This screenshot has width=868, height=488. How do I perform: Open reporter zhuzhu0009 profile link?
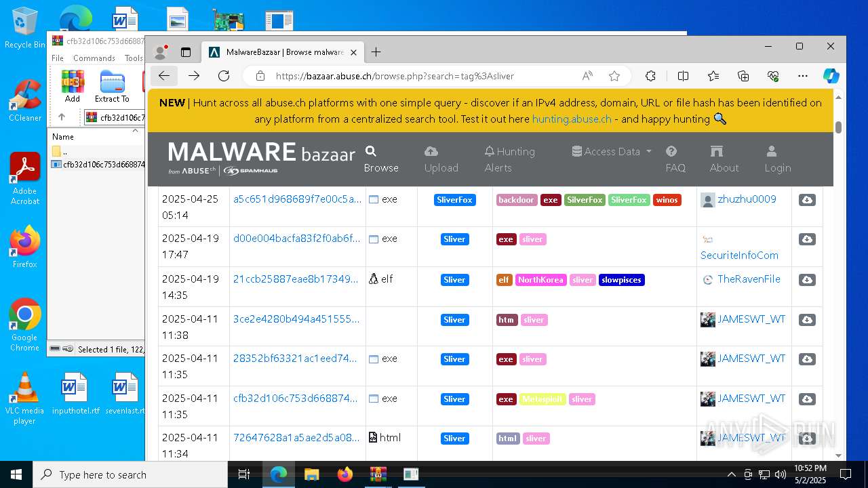click(747, 199)
